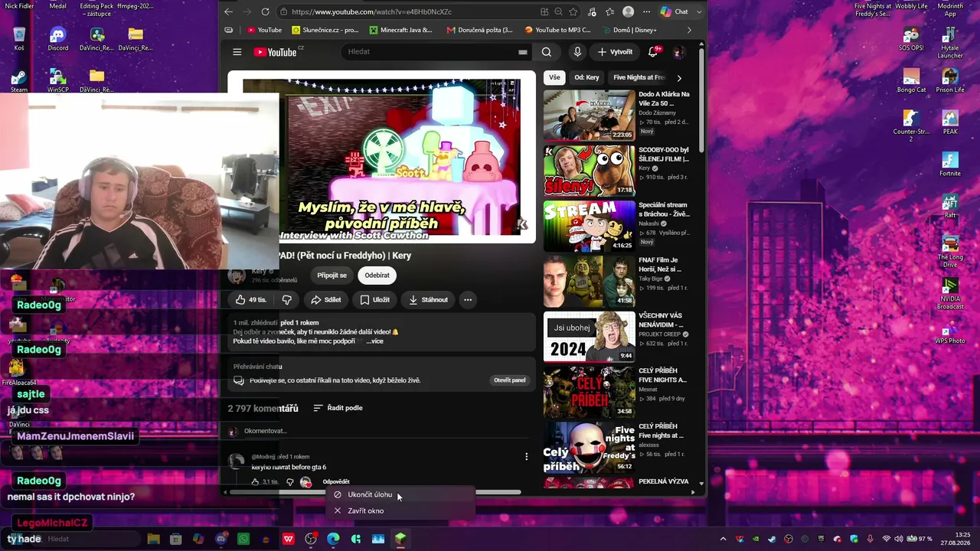Show hidden system tray icons

723,539
